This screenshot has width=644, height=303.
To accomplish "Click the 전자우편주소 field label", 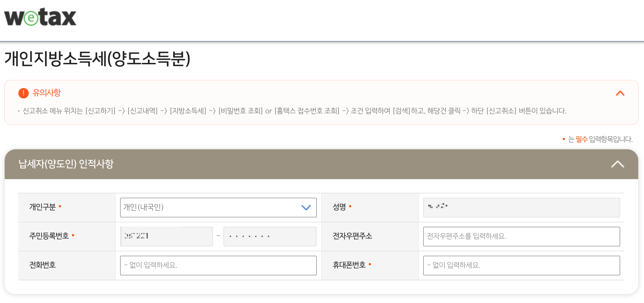I will [x=352, y=236].
